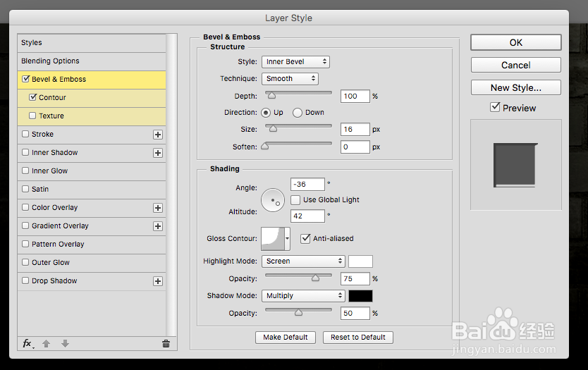
Task: Click the delete effect trash icon
Action: point(166,344)
